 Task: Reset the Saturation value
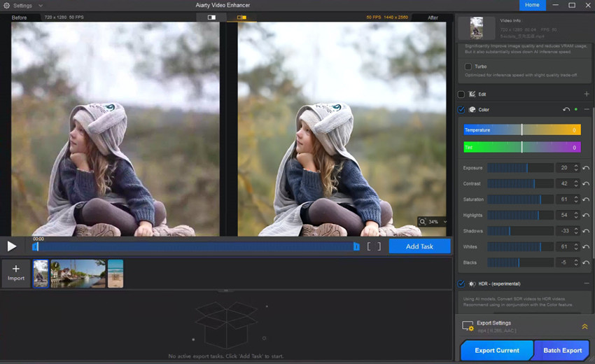(x=586, y=199)
